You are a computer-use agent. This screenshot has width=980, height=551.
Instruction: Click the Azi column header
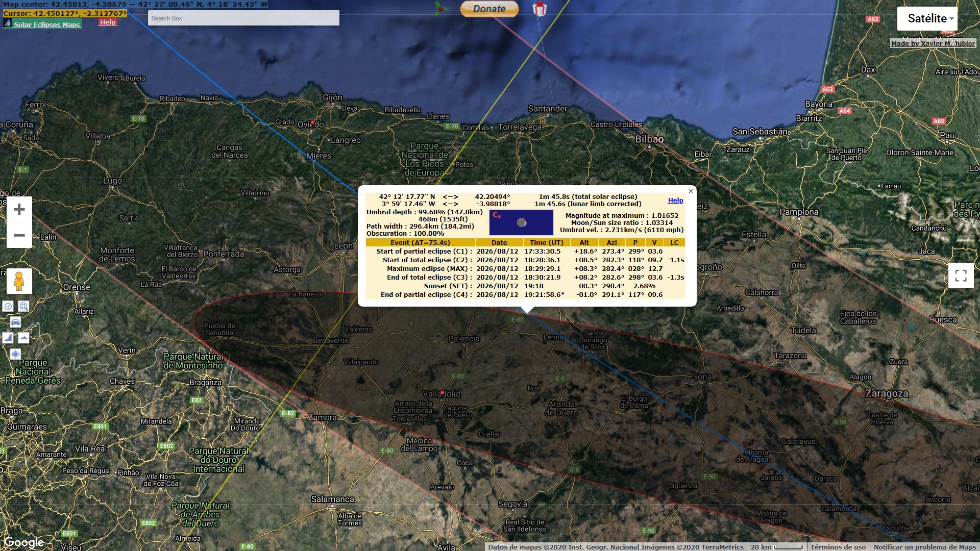point(611,242)
